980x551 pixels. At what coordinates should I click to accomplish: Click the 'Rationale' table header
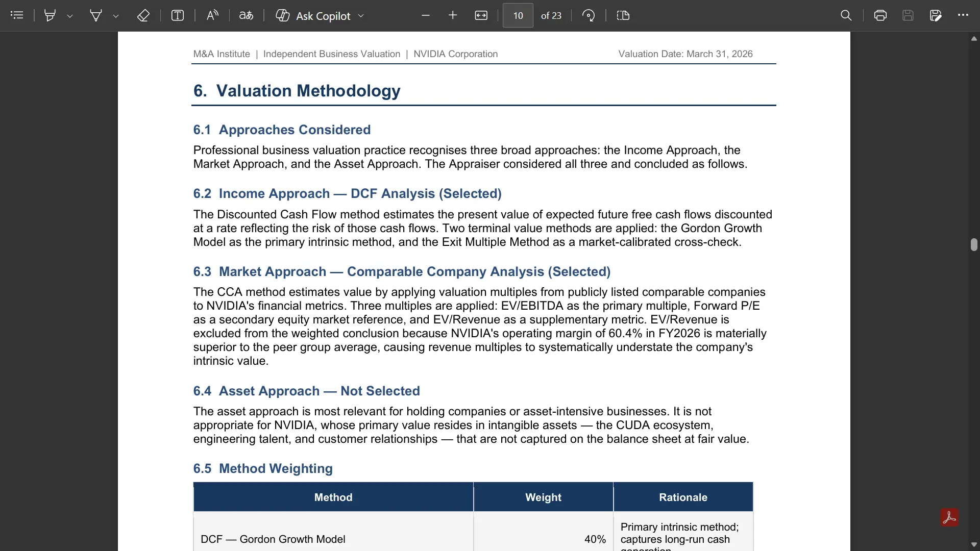[683, 497]
